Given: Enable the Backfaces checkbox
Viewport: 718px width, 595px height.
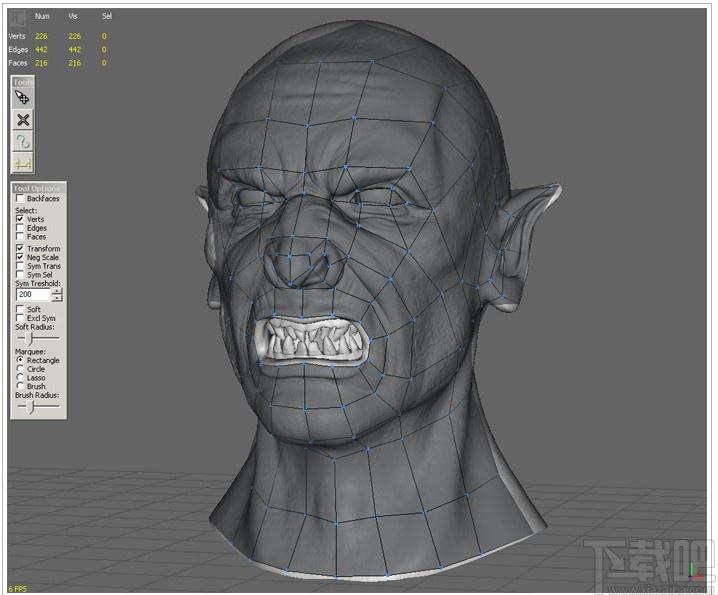Looking at the screenshot, I should [x=20, y=198].
